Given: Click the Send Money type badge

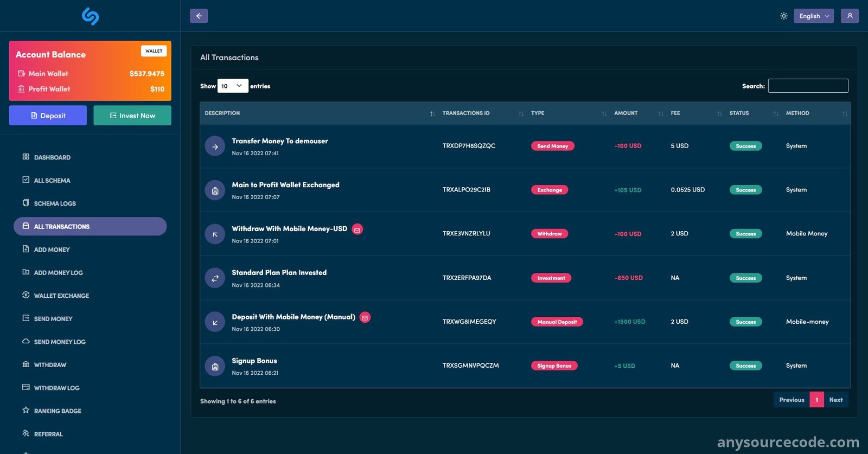Looking at the screenshot, I should tap(552, 146).
